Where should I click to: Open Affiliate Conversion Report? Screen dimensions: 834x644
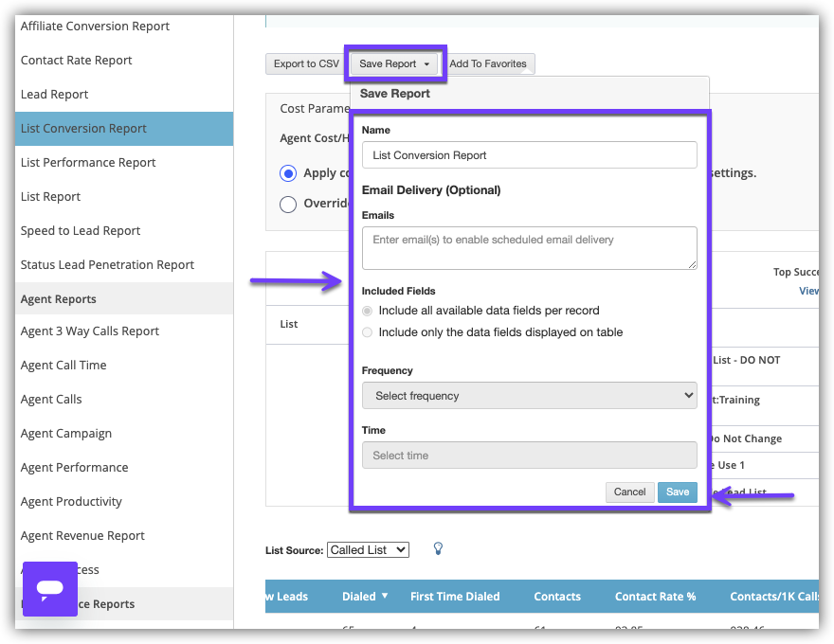tap(95, 26)
